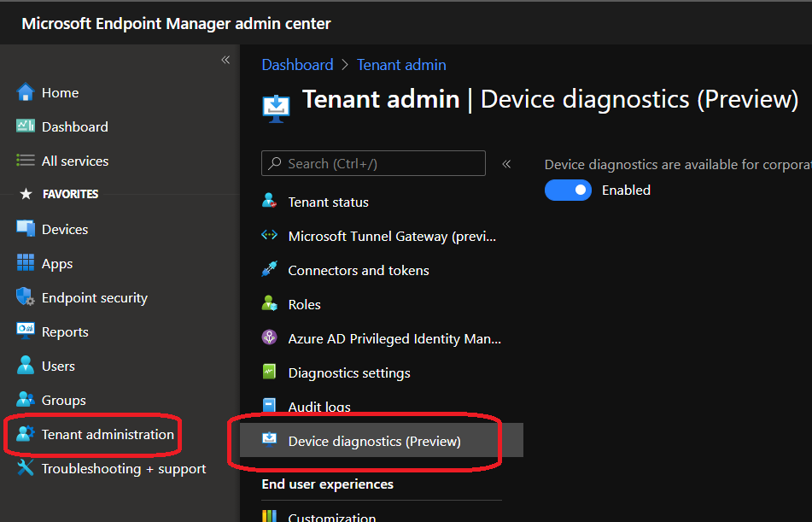Open Device diagnostics (Preview) menu item
The height and width of the screenshot is (522, 812).
374,441
